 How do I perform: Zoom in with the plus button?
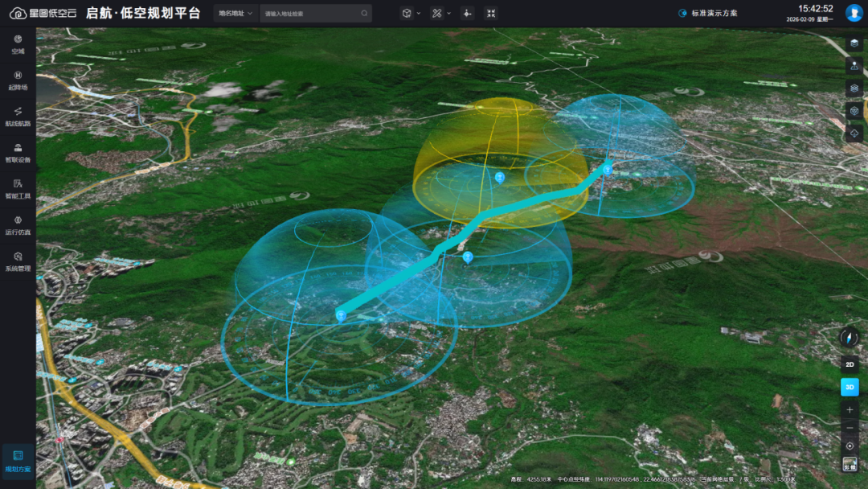tap(850, 409)
